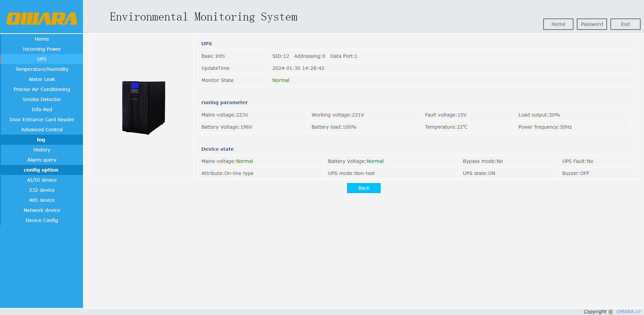
Task: Open the OMARA.cn copyright link
Action: (628, 312)
